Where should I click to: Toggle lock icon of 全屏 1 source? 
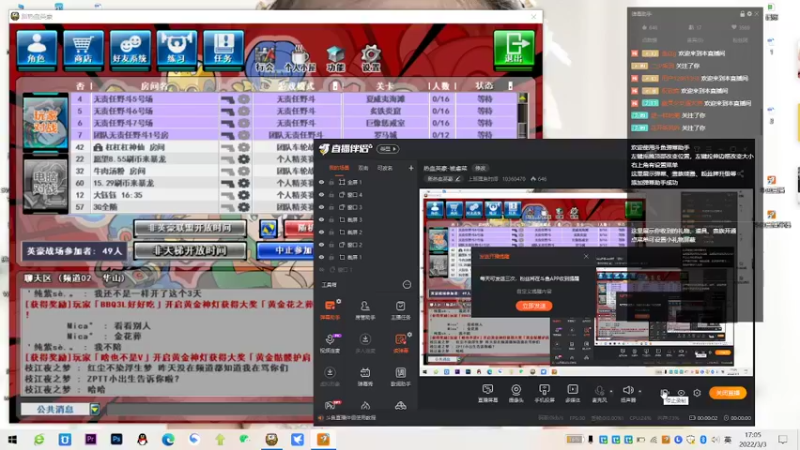pyautogui.click(x=331, y=182)
